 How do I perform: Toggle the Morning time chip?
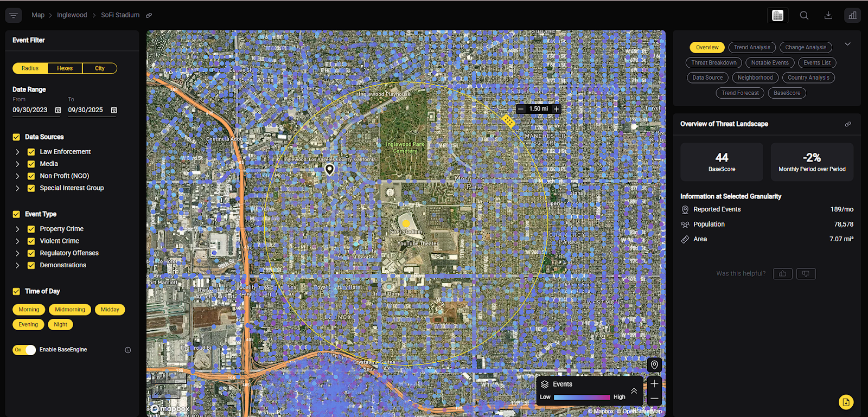click(29, 310)
